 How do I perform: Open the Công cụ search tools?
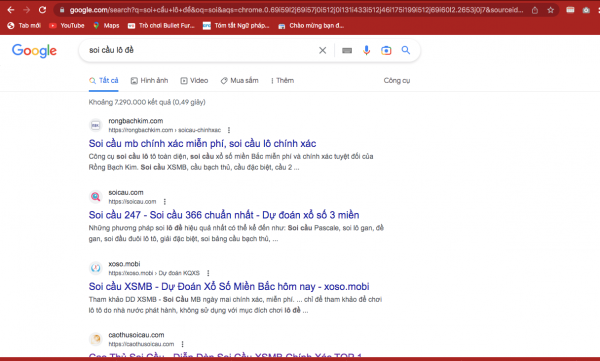click(x=397, y=81)
